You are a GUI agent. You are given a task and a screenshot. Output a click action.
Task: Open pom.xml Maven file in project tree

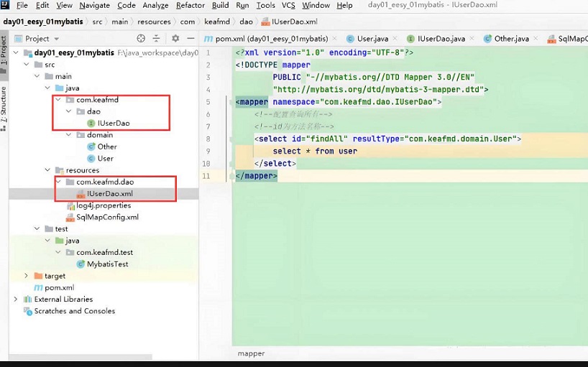coord(59,287)
